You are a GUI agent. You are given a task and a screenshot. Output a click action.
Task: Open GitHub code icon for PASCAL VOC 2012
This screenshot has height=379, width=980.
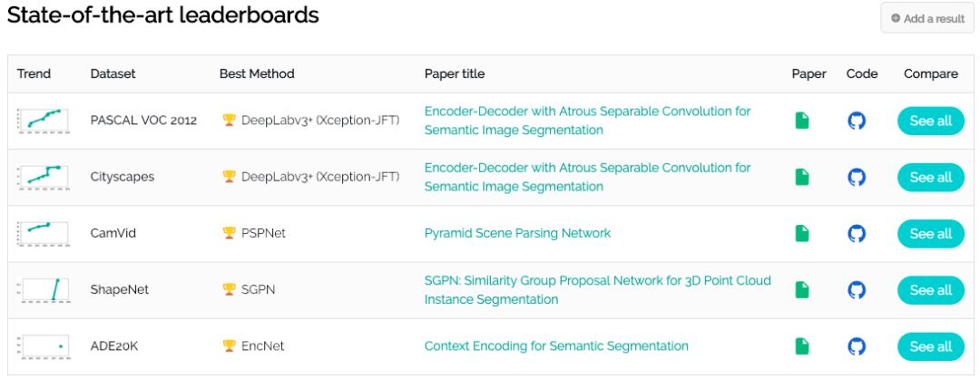pyautogui.click(x=857, y=121)
